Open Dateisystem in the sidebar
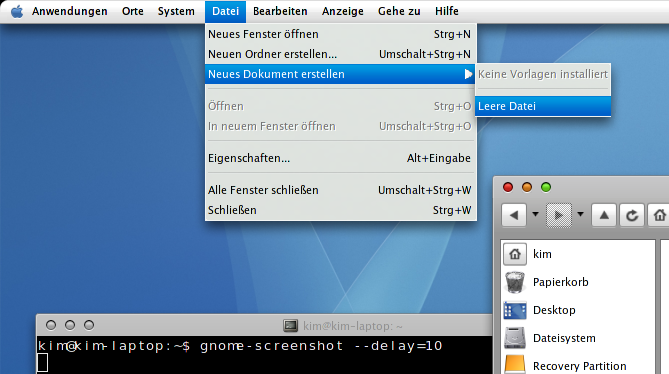 [x=578, y=338]
